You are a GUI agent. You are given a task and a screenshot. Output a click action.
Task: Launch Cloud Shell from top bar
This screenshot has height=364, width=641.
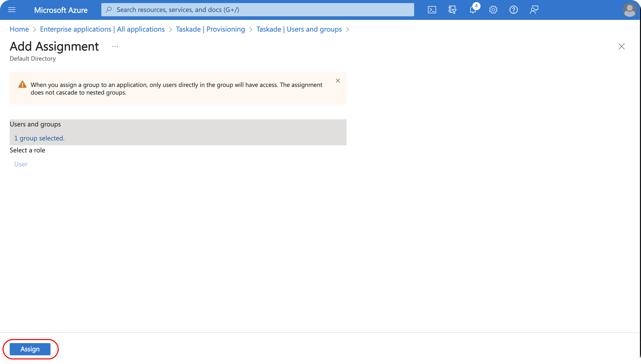(x=432, y=10)
